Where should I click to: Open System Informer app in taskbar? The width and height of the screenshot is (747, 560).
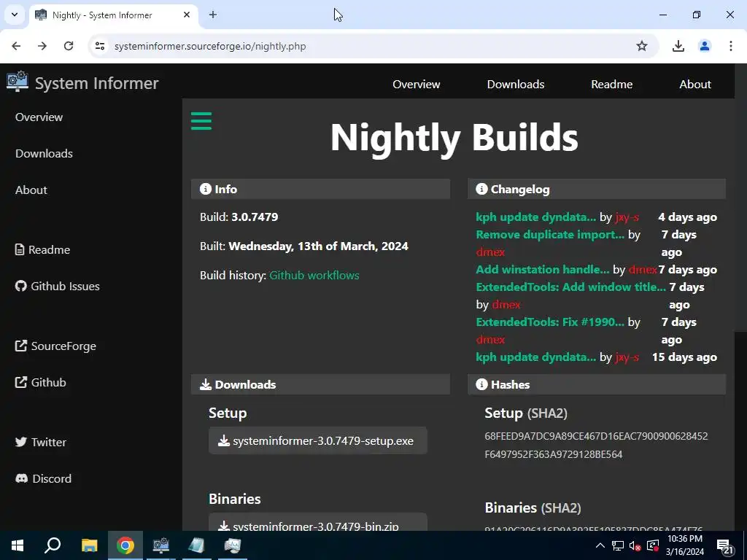click(x=161, y=545)
